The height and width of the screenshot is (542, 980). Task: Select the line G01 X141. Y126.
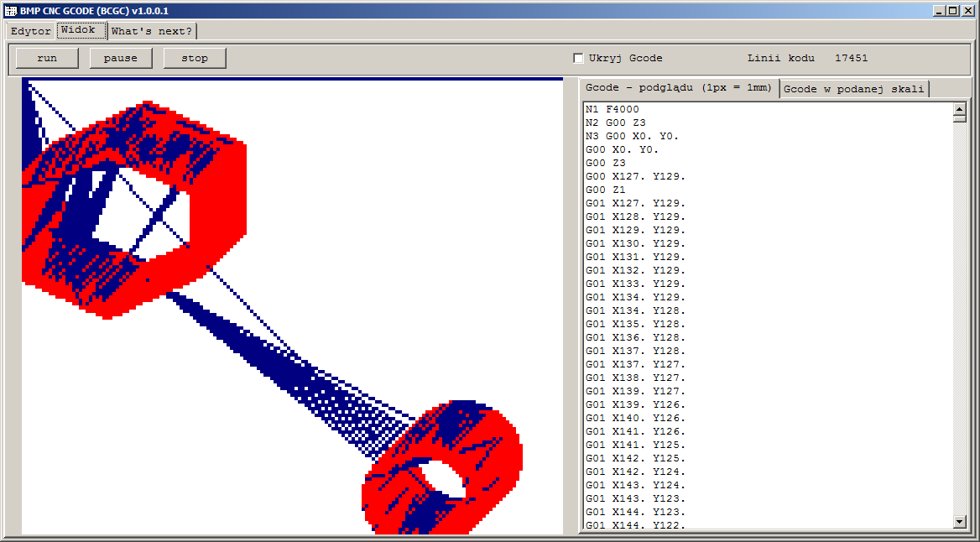click(x=636, y=431)
